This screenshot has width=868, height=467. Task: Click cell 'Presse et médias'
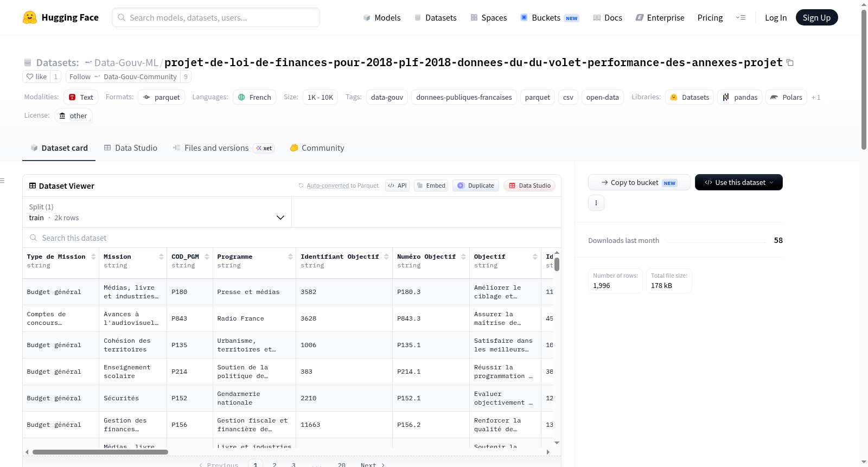[254, 292]
